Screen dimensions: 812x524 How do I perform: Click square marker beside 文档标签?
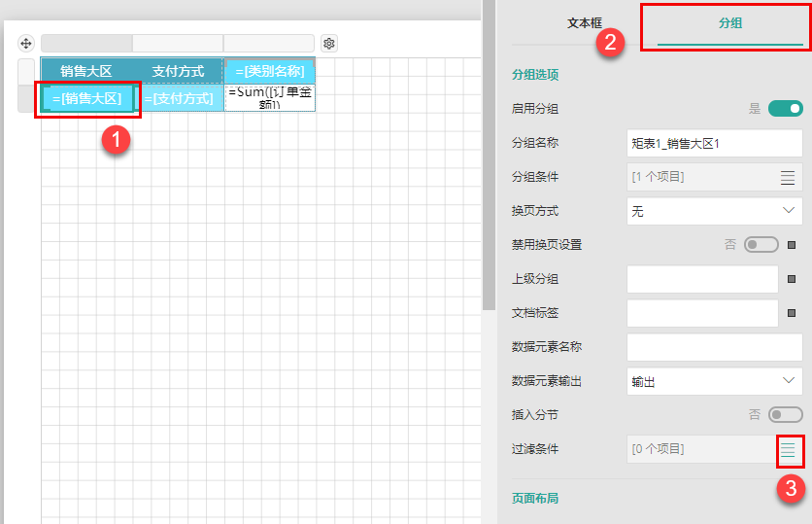[792, 313]
